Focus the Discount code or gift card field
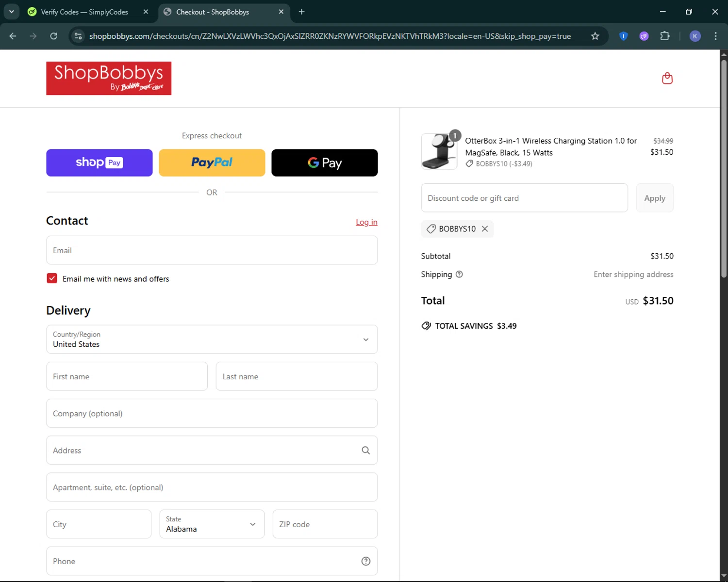The image size is (728, 582). pos(525,198)
